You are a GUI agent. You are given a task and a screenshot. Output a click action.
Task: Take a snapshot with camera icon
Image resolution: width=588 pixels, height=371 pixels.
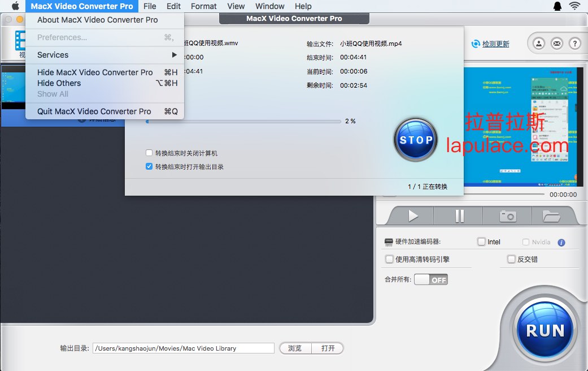(x=508, y=216)
